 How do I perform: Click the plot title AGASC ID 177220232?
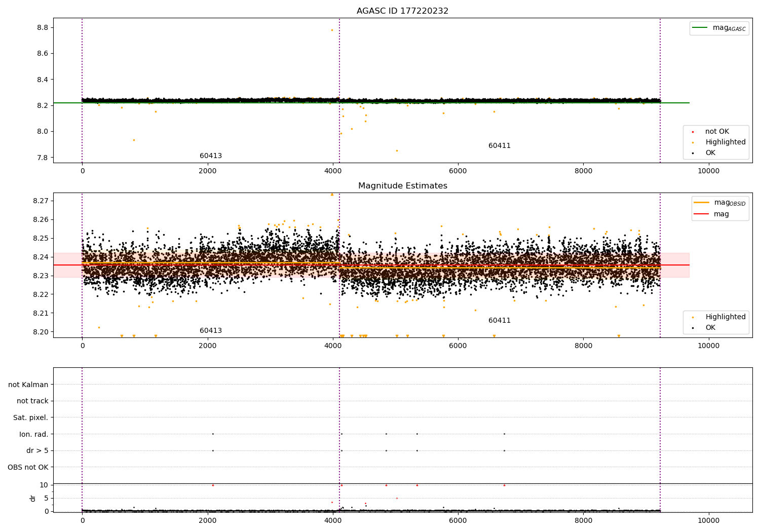402,11
